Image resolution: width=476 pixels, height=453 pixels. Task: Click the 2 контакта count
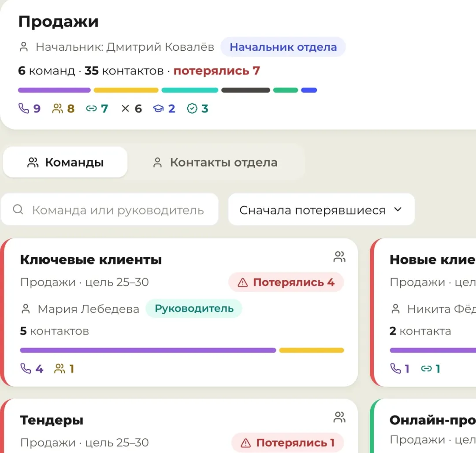tap(420, 331)
